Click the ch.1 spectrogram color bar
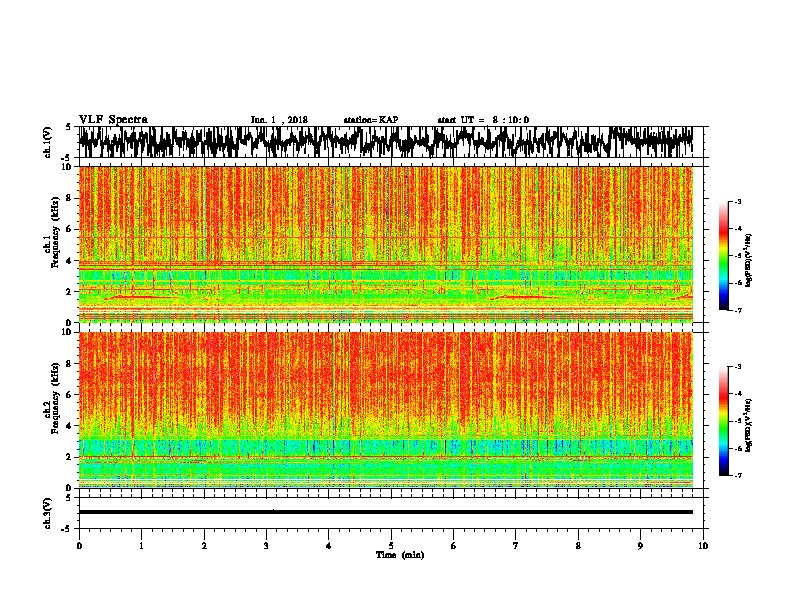The width and height of the screenshot is (792, 612). coord(723,256)
